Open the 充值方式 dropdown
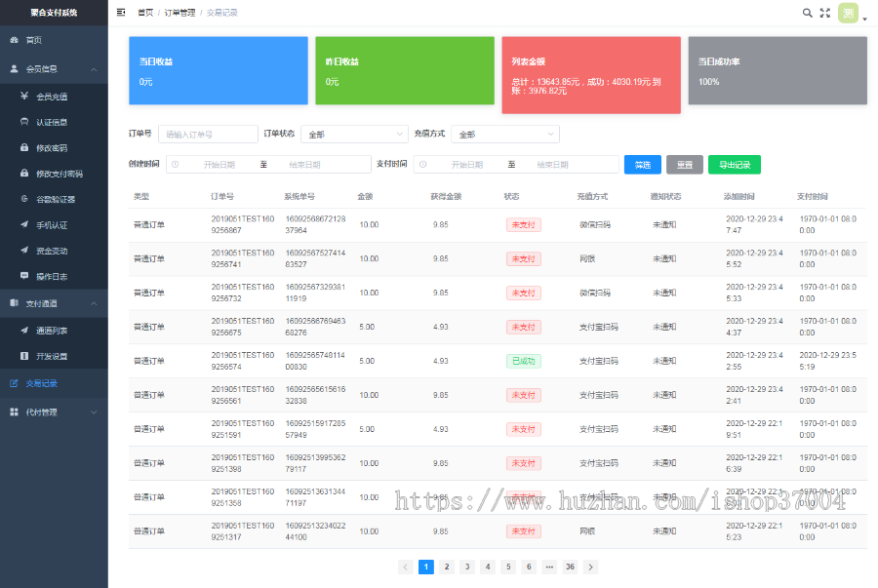 505,134
